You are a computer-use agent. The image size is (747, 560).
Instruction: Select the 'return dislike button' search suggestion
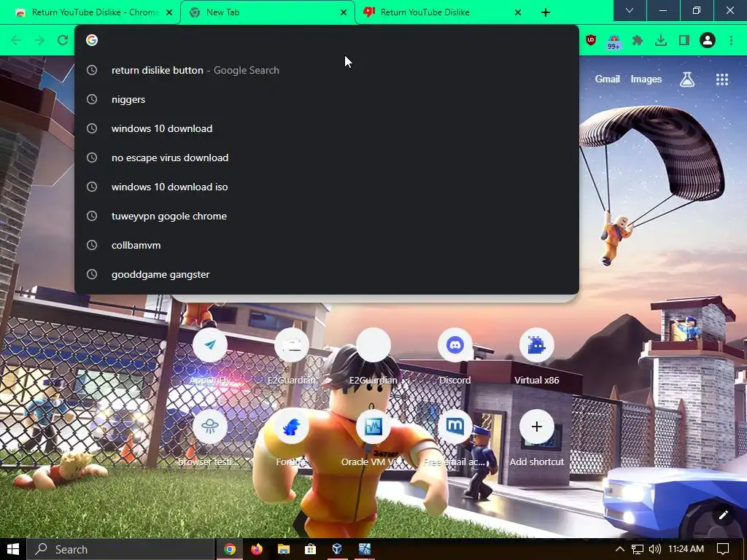tap(327, 70)
